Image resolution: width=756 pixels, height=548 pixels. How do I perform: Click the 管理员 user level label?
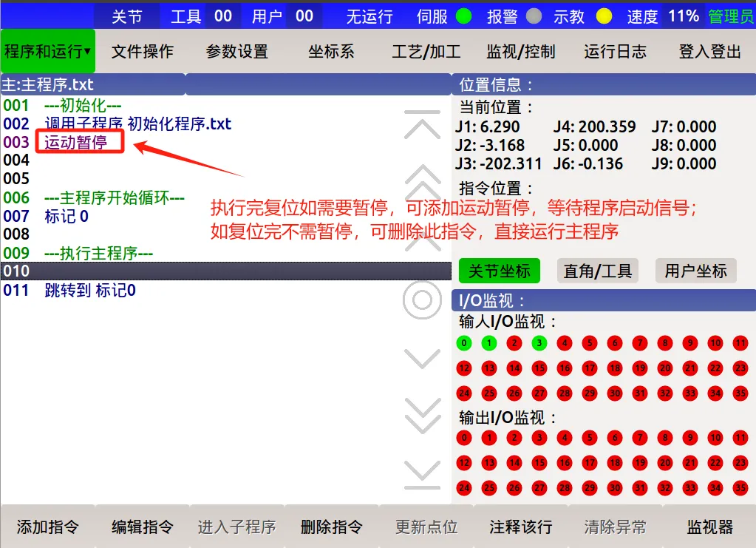click(x=731, y=16)
